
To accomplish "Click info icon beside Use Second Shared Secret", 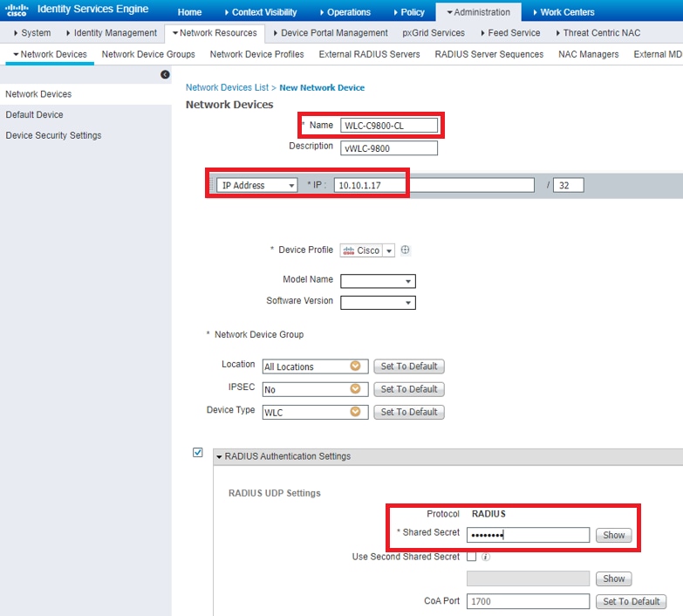I will tap(486, 557).
